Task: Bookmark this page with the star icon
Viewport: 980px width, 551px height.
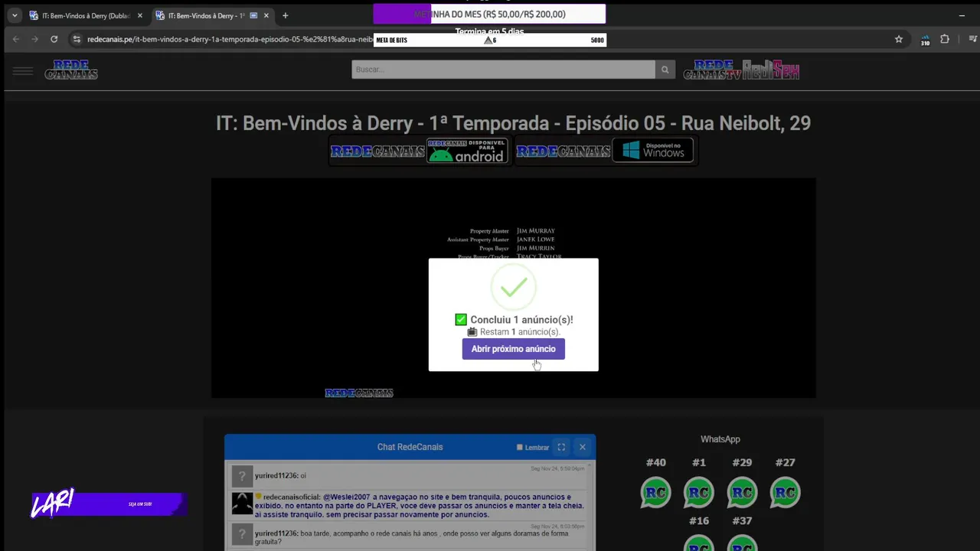Action: (899, 39)
